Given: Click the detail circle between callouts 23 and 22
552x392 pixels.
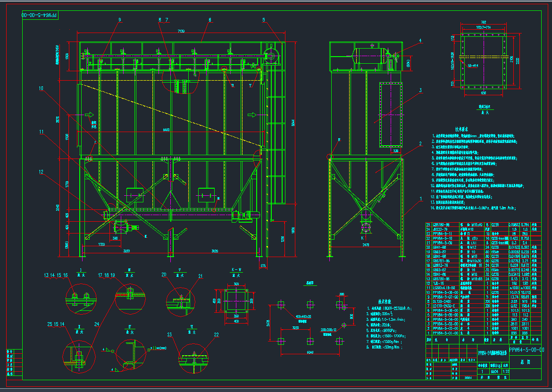Looking at the screenshot, I should pyautogui.click(x=194, y=357).
